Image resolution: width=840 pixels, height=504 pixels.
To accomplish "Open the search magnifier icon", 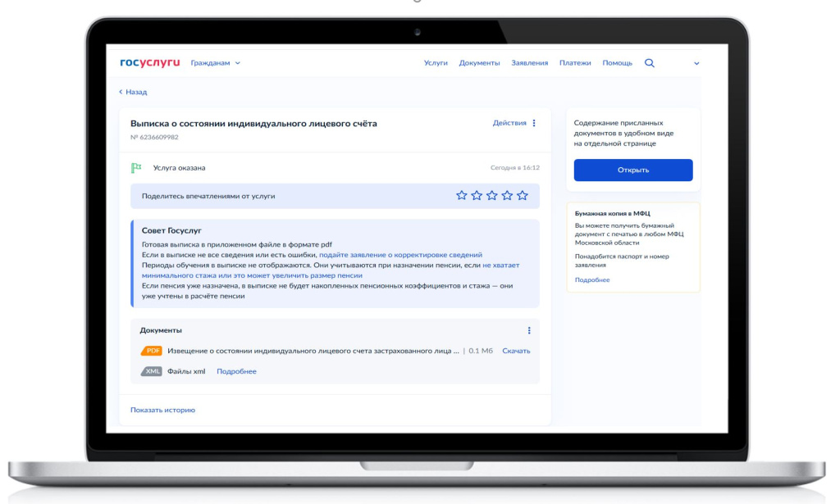I will coord(650,63).
